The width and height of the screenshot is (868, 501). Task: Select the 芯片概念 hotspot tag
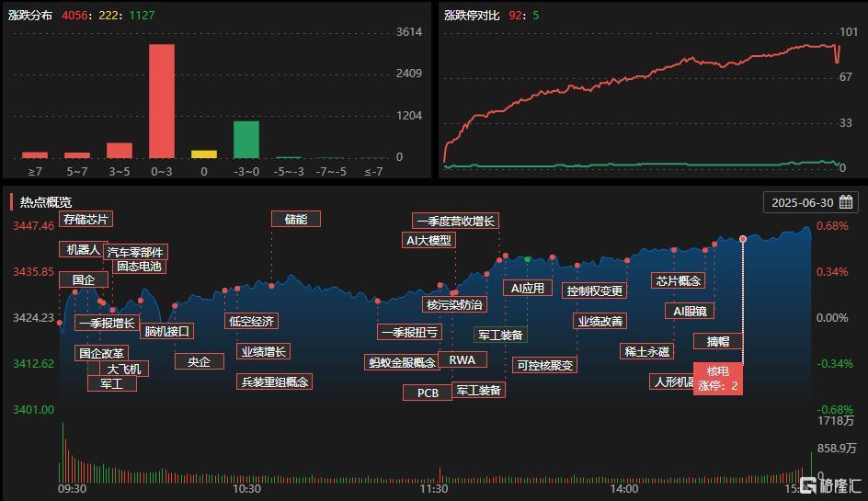tap(679, 280)
